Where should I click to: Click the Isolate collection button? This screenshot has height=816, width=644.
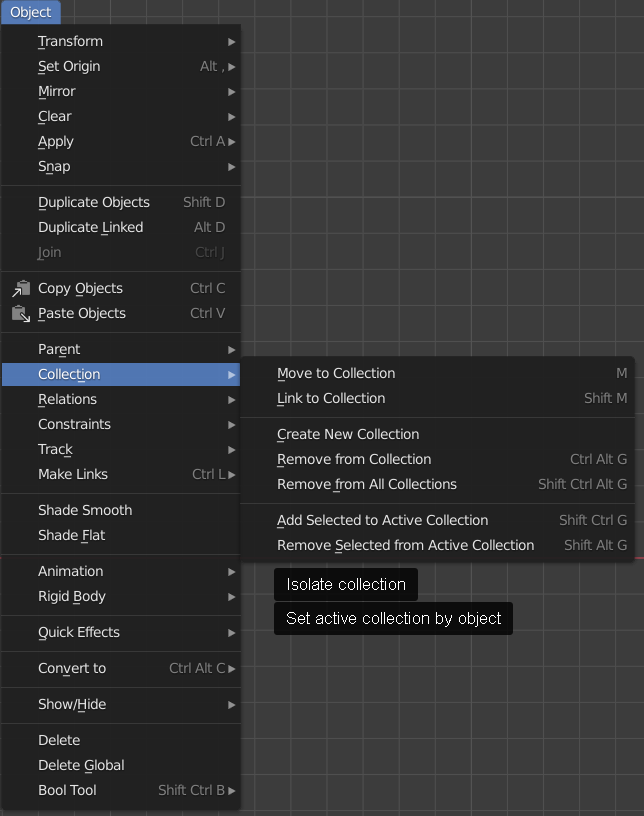(x=346, y=584)
